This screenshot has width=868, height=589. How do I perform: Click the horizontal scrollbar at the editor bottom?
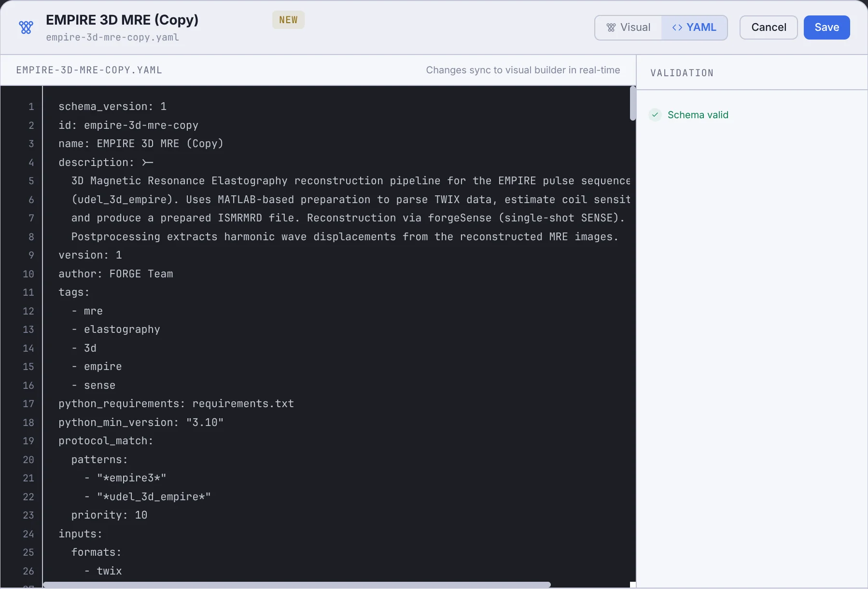[x=297, y=585]
